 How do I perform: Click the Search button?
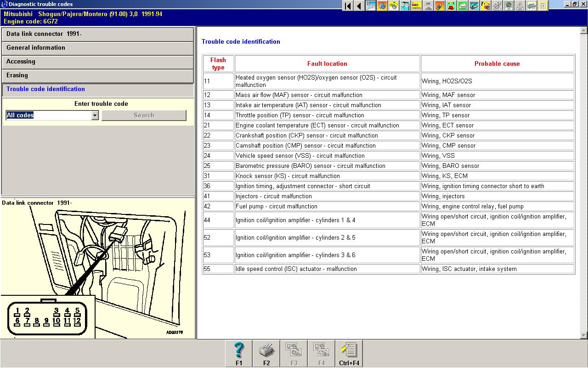pyautogui.click(x=144, y=115)
